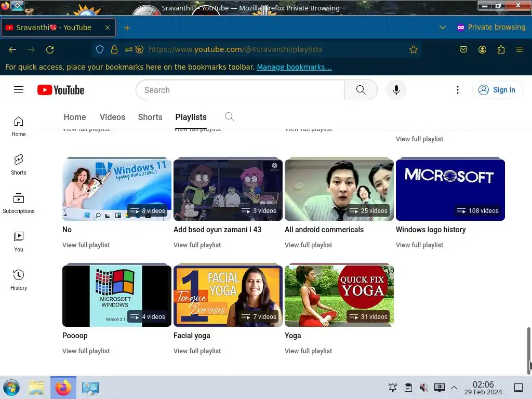The height and width of the screenshot is (399, 532).
Task: View full playlist for Windows logo history
Action: click(419, 245)
